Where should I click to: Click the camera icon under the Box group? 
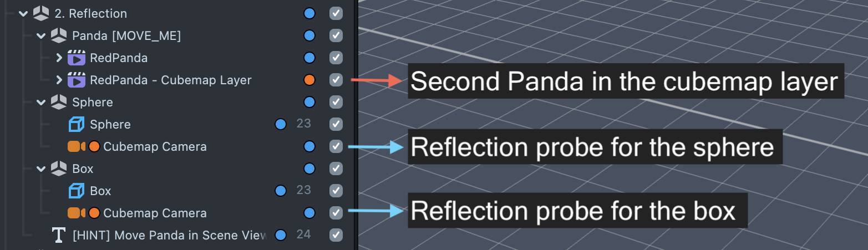click(x=77, y=213)
